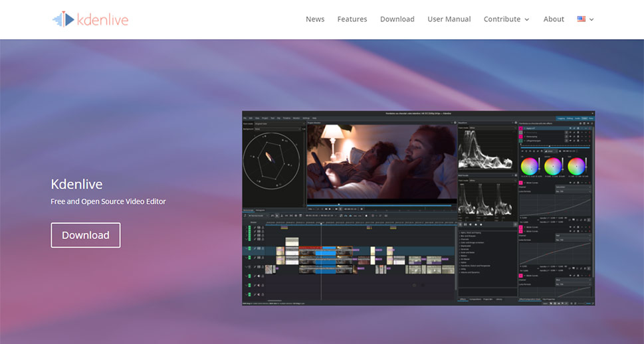Image resolution: width=644 pixels, height=344 pixels.
Task: Open the Kdenlive editor screenshot image
Action: tap(419, 208)
